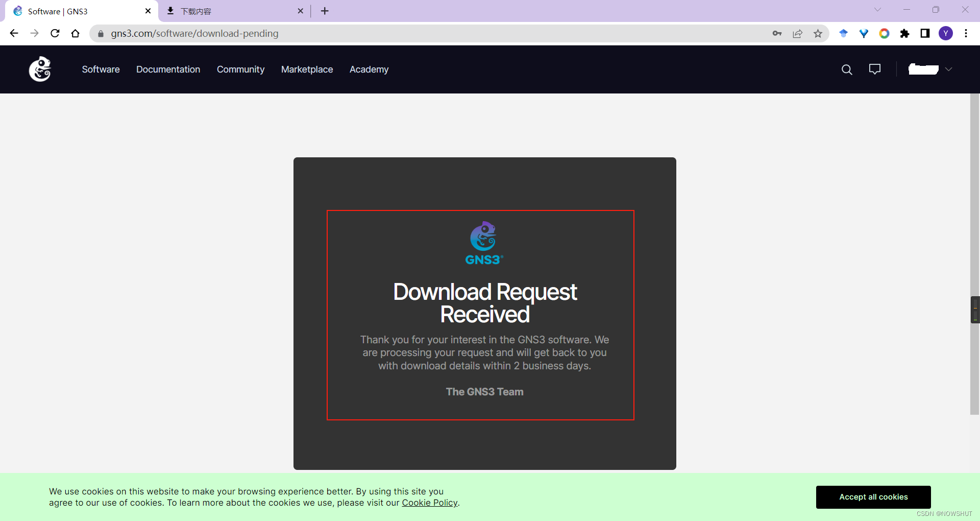This screenshot has height=521, width=980.
Task: Minimize the browser window
Action: tap(906, 9)
